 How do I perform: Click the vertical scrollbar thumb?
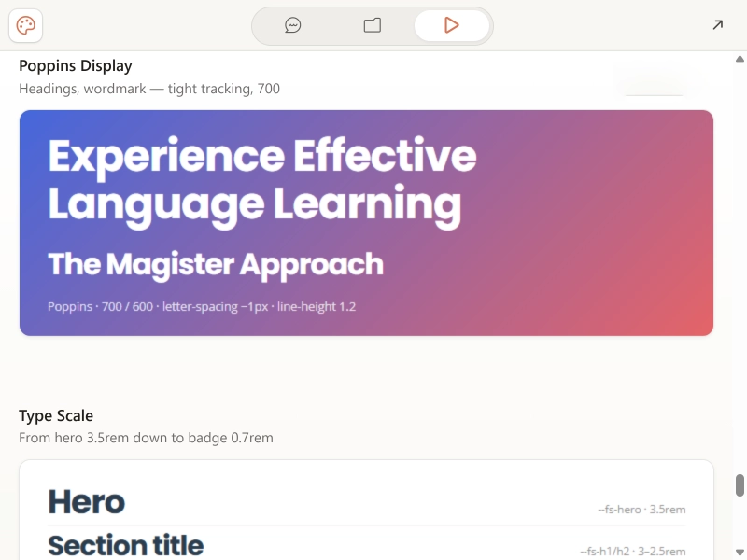click(740, 485)
